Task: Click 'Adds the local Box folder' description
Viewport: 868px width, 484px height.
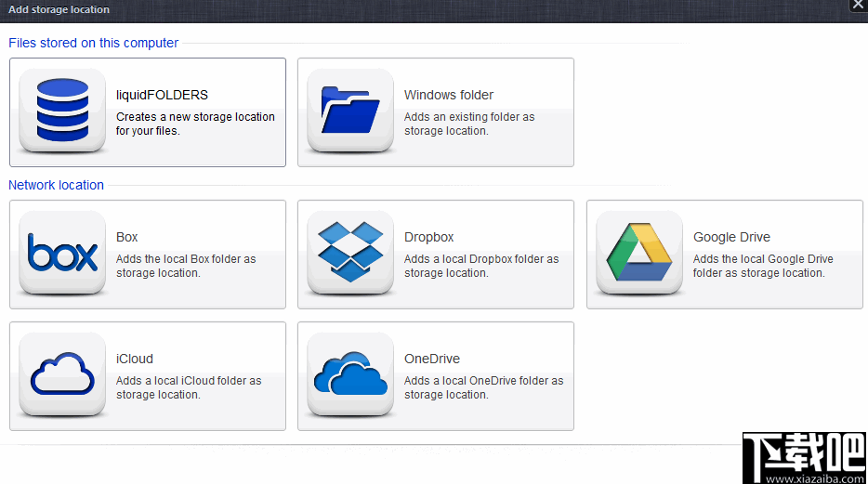Action: [x=186, y=266]
